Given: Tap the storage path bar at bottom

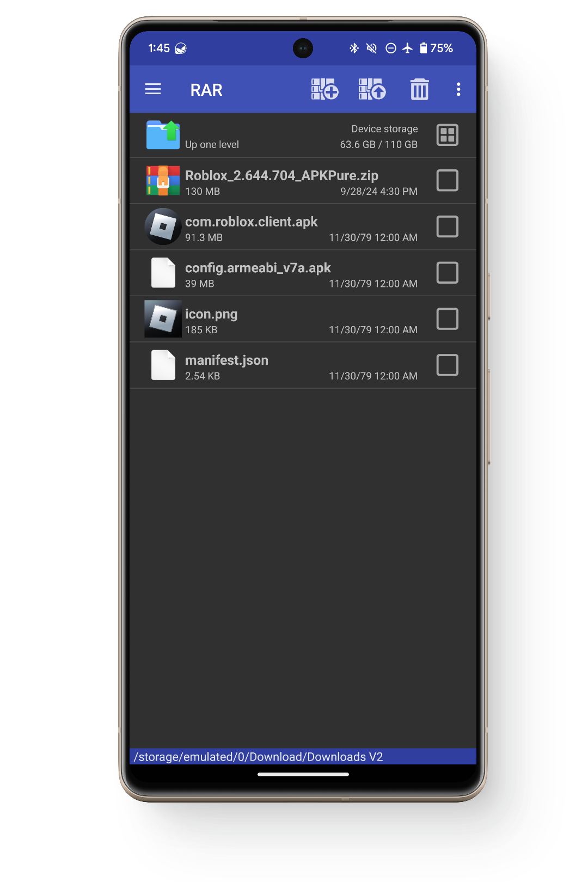Looking at the screenshot, I should 303,757.
